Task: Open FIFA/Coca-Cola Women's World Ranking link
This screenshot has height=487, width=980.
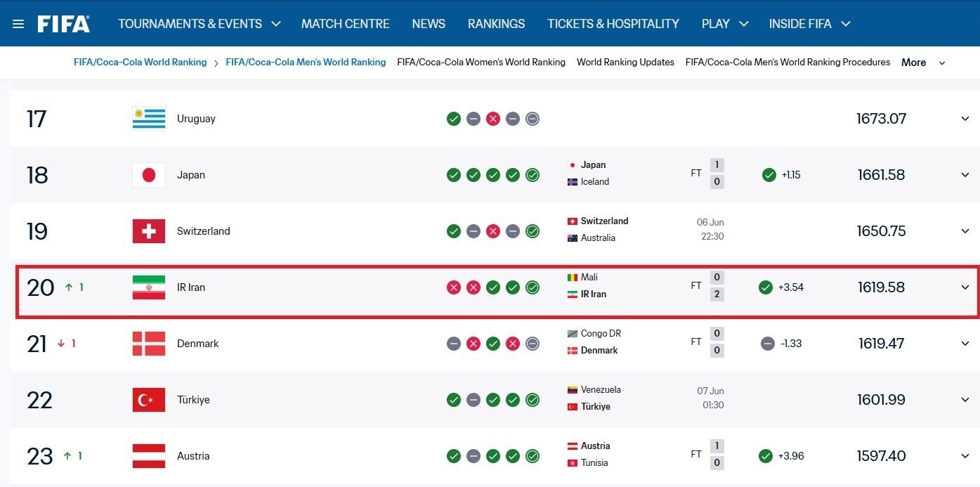Action: (x=481, y=62)
